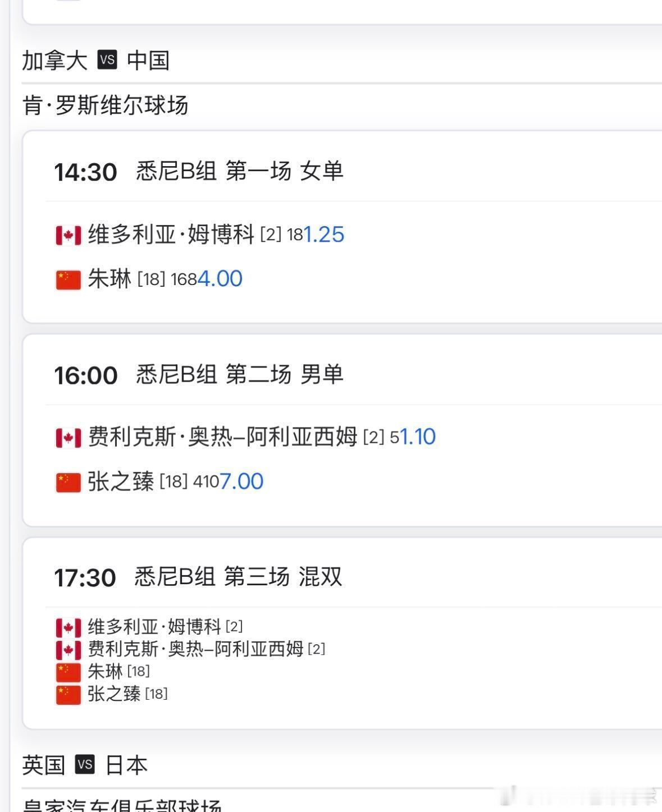Screen dimensions: 662x812
Task: Tap China flag beside 朱琳 in 女单 match
Action: pos(68,279)
